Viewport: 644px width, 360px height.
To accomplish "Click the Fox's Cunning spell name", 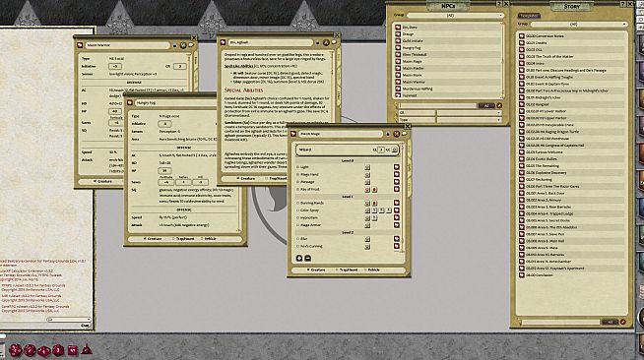I will [311, 247].
